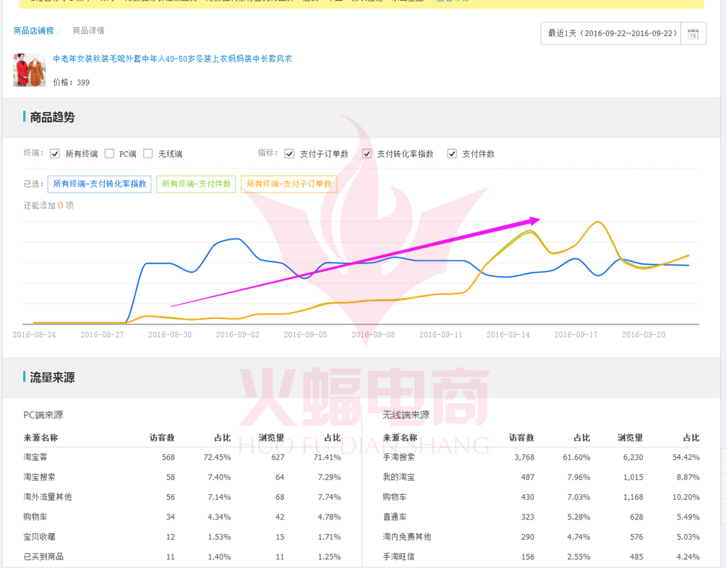Screen dimensions: 728x568
Task: Click the green 所有终端-支付件数 legend tag
Action: [x=196, y=185]
